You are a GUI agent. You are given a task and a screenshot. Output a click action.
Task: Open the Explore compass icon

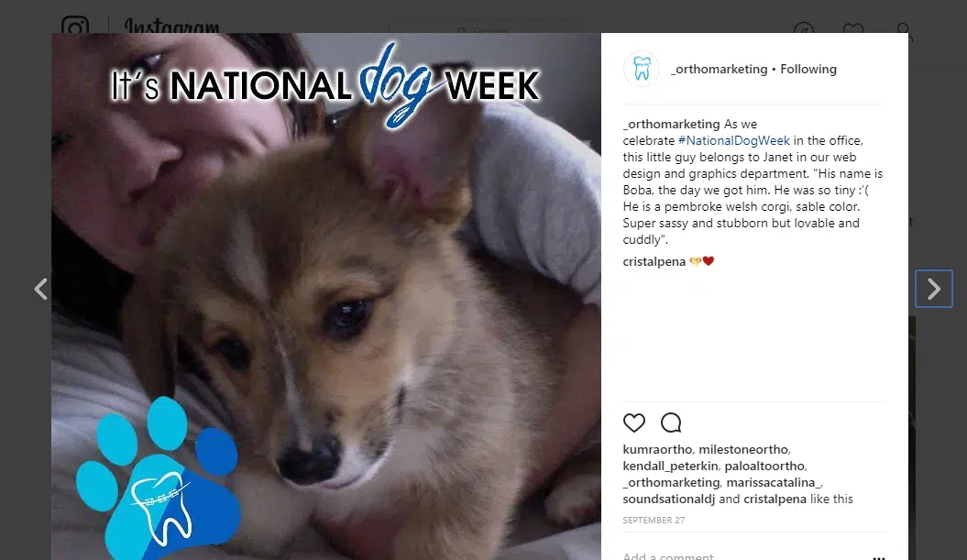tap(804, 28)
